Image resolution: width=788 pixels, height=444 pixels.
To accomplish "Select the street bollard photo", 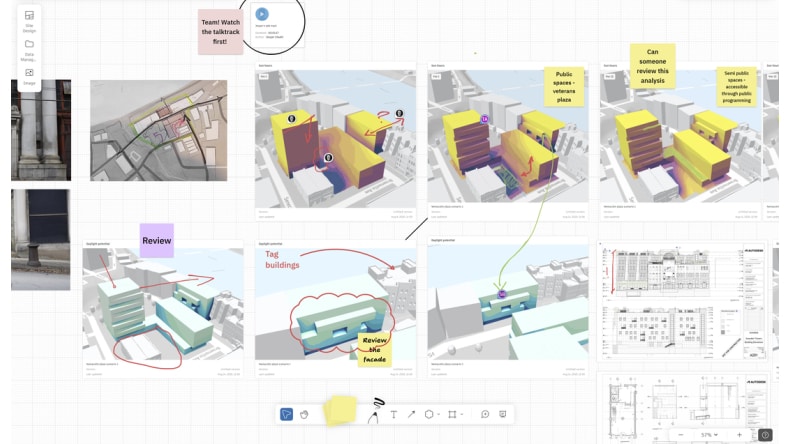I will (x=41, y=240).
